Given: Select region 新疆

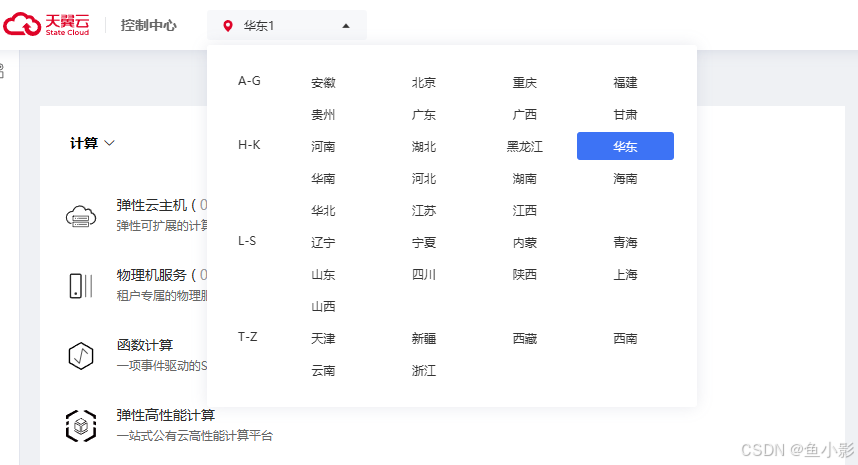Looking at the screenshot, I should (424, 339).
